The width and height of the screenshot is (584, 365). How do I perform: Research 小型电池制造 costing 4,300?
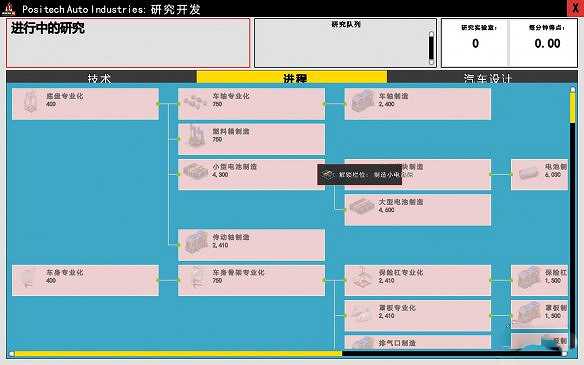pos(251,174)
